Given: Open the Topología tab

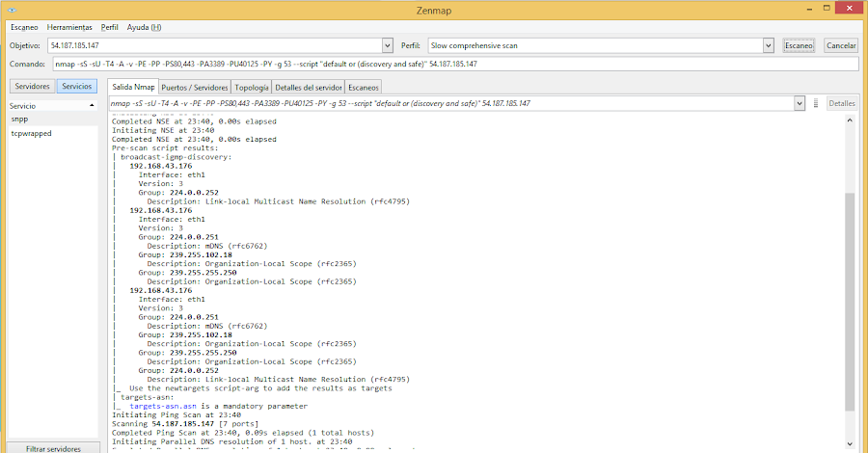Looking at the screenshot, I should click(x=252, y=88).
